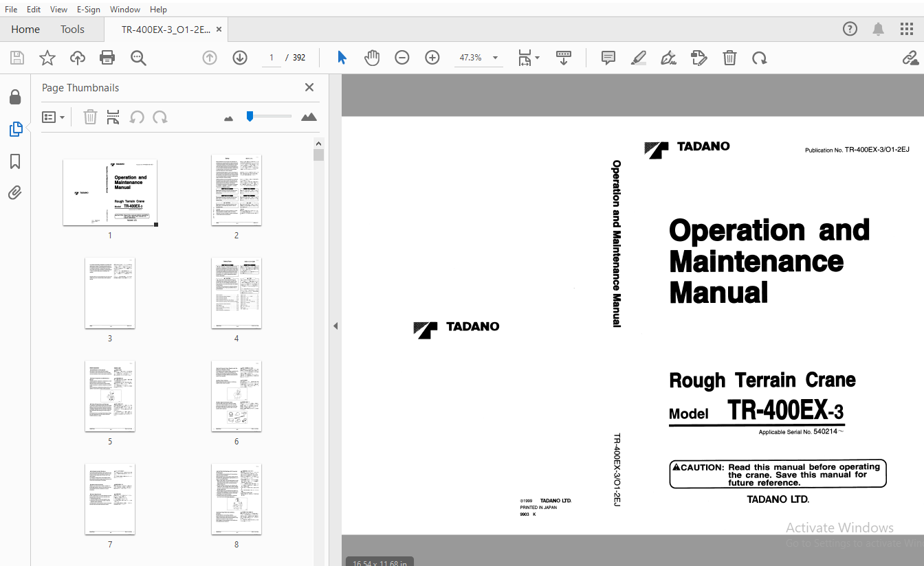Open the E-Sign menu
This screenshot has height=566, width=924.
pos(88,10)
